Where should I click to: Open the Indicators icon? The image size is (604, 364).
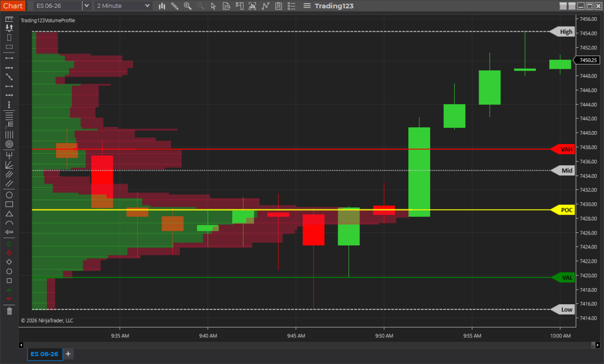coord(265,6)
